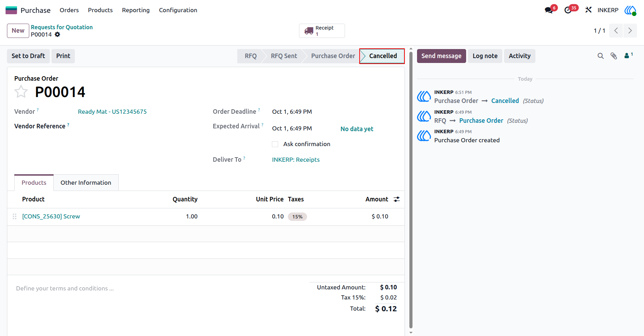Toggle Ask confirmation checkbox
This screenshot has height=336, width=644.
click(275, 144)
